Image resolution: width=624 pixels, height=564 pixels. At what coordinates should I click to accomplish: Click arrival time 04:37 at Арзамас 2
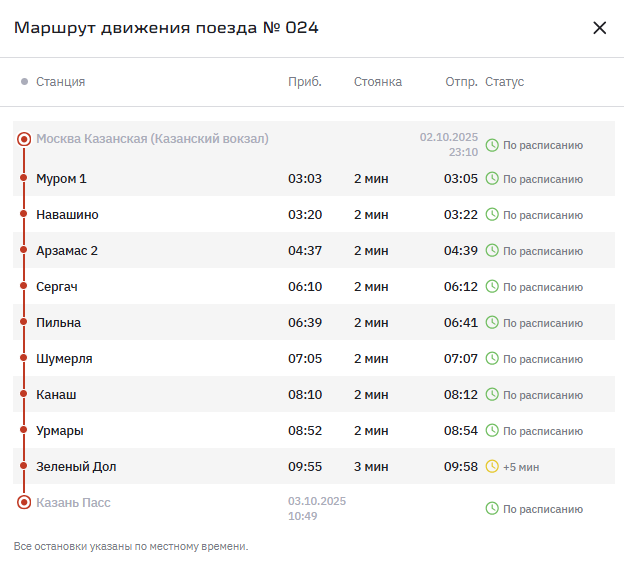305,250
